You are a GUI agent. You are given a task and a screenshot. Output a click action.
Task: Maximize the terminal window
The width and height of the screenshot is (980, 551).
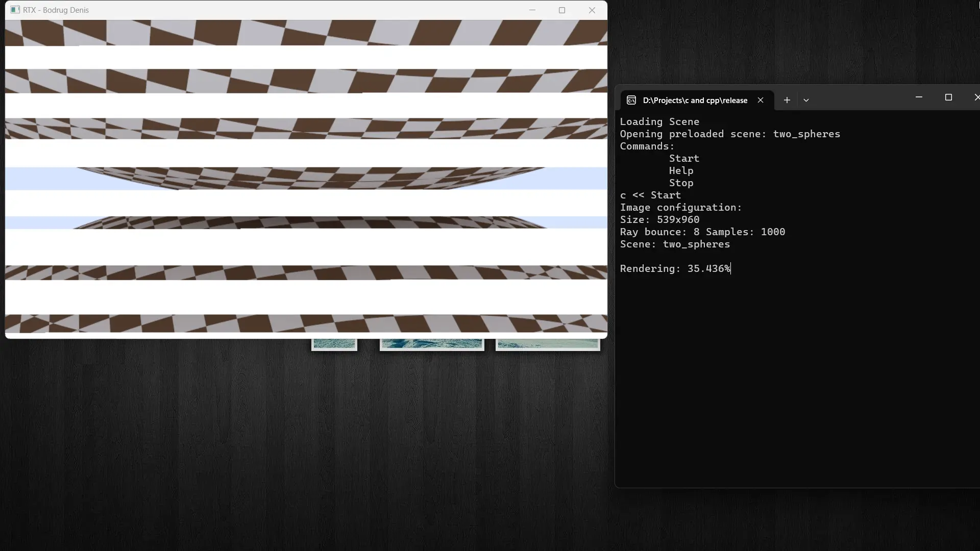[x=948, y=97]
